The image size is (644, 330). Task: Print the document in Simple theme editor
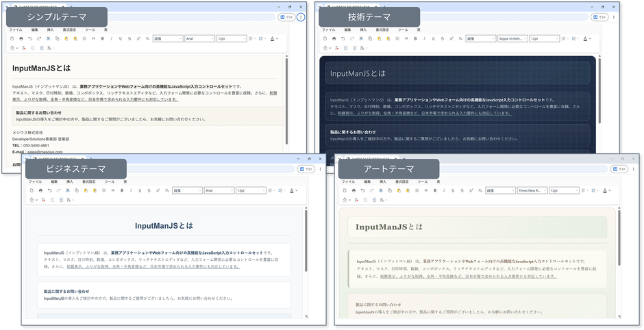[21, 38]
